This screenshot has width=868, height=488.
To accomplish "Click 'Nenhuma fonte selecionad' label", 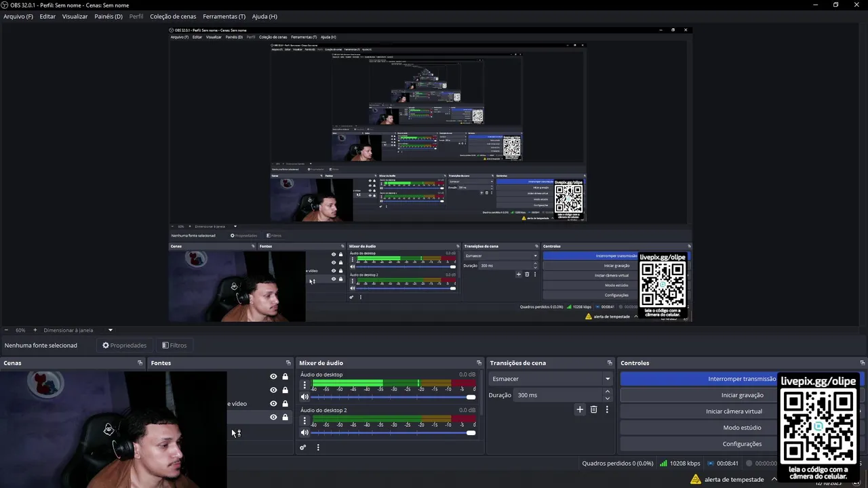I will [41, 345].
